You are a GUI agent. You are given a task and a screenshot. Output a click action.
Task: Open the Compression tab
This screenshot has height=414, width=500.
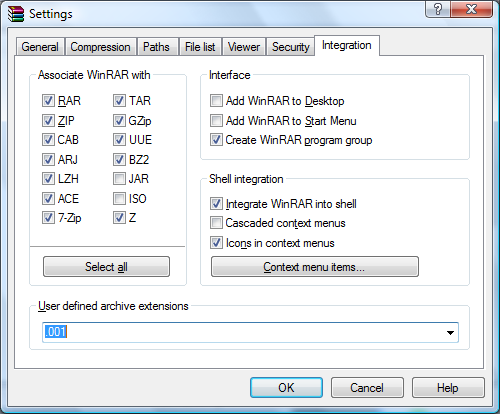(x=100, y=47)
